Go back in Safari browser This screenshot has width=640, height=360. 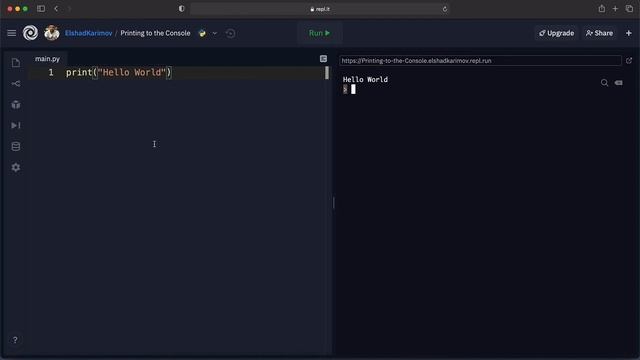tap(56, 9)
